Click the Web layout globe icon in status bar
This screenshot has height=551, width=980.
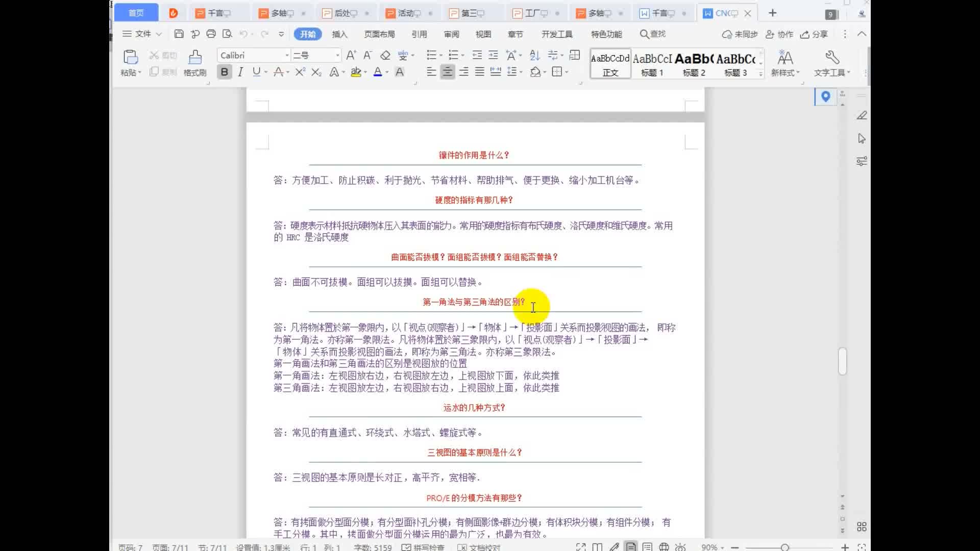(664, 547)
